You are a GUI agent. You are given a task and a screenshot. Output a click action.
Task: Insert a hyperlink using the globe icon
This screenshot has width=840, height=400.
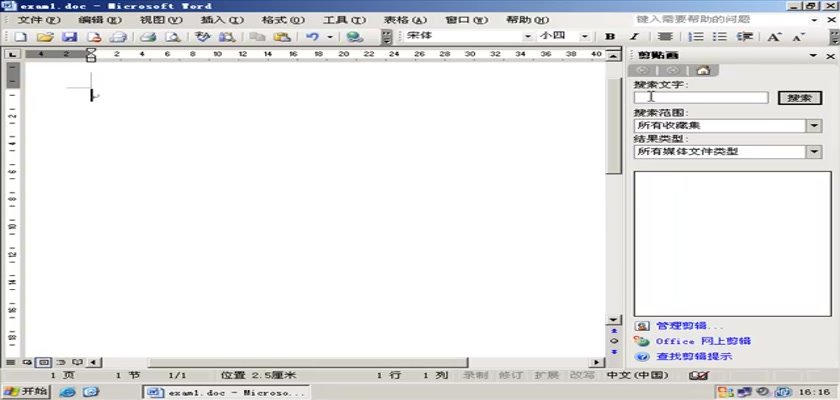[x=355, y=37]
